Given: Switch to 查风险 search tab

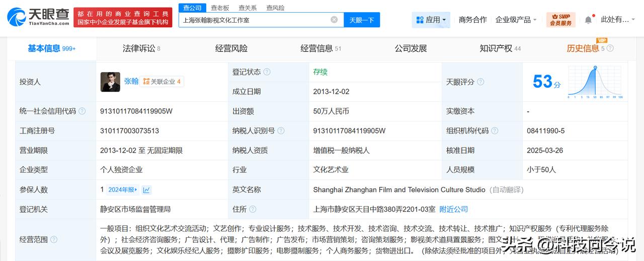Looking at the screenshot, I should tap(275, 8).
